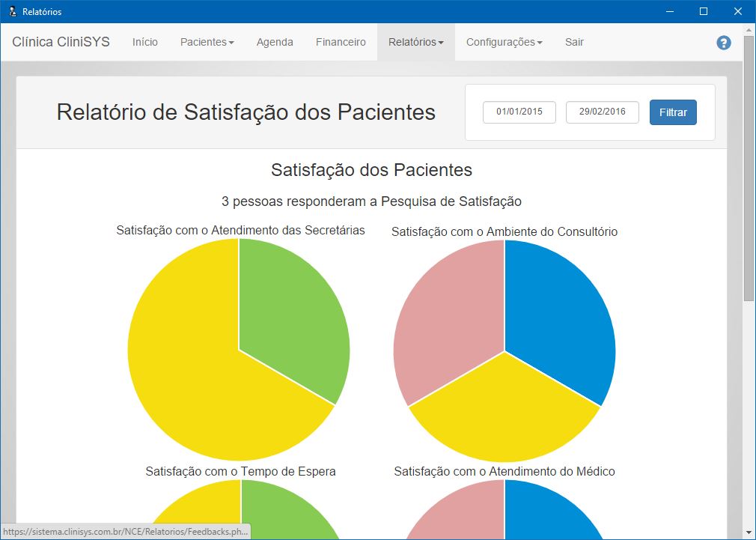Expand the Pacientes dropdown menu

(207, 42)
